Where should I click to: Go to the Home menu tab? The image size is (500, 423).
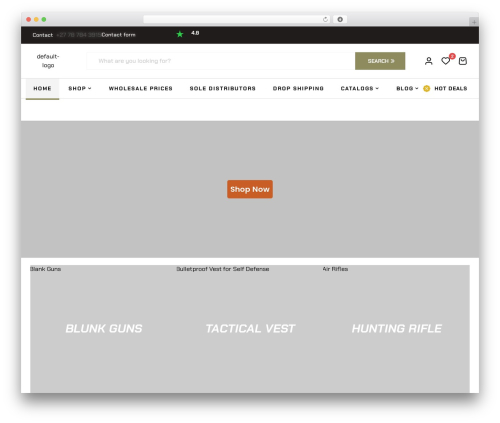point(42,89)
